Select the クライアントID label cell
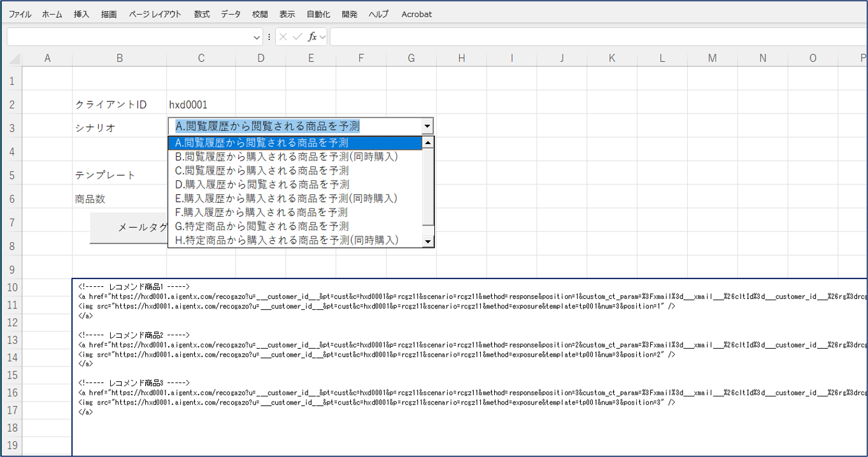The height and width of the screenshot is (457, 868). point(120,105)
